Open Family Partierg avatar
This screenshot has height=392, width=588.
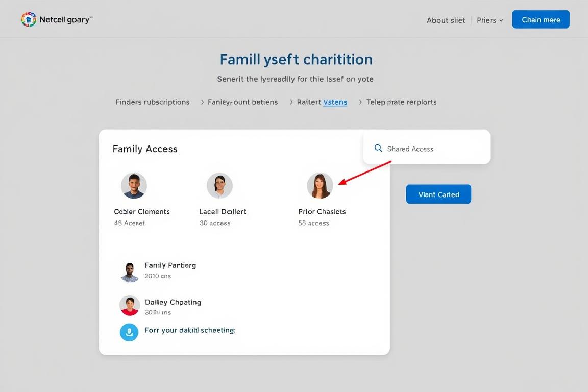click(130, 272)
